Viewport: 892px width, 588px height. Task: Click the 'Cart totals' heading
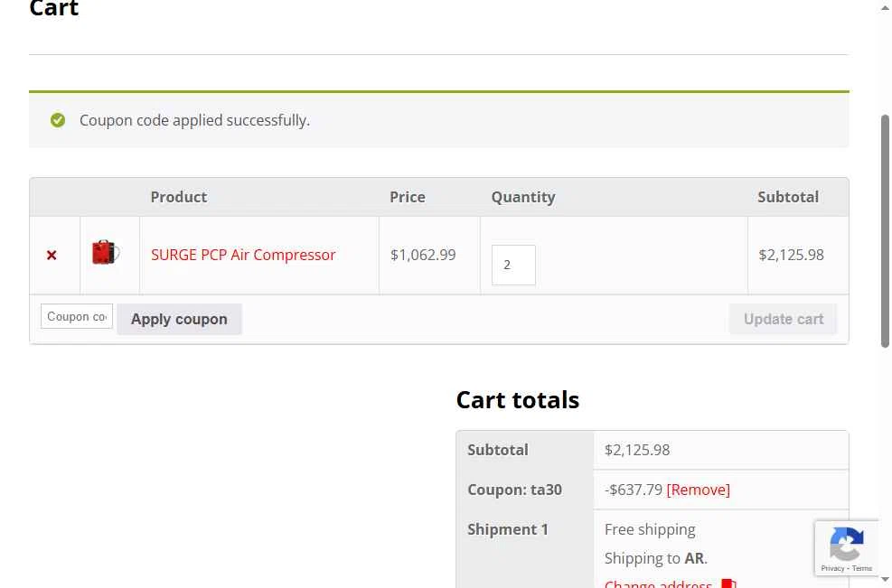518,400
